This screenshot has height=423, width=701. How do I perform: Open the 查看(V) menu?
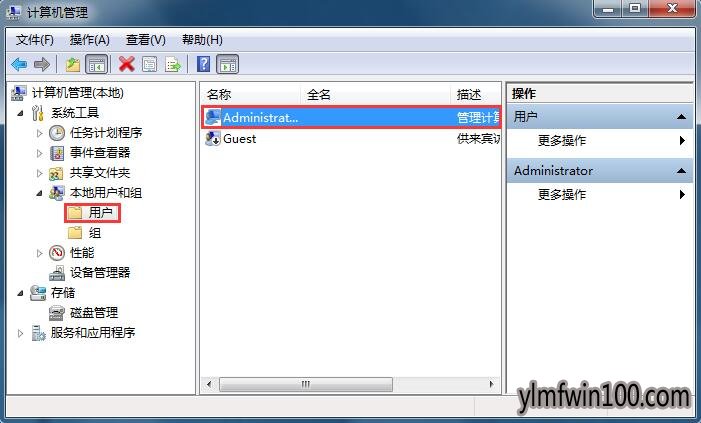click(146, 40)
